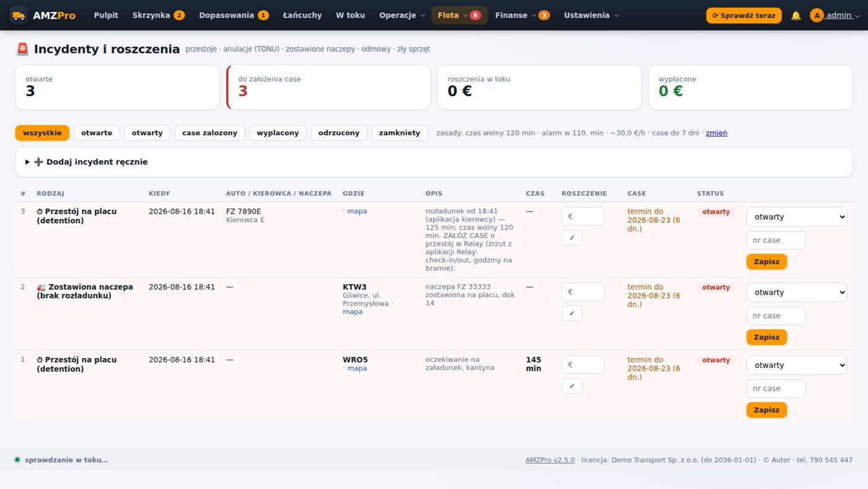
Task: Open status dropdown for KTW3 incident
Action: point(797,292)
